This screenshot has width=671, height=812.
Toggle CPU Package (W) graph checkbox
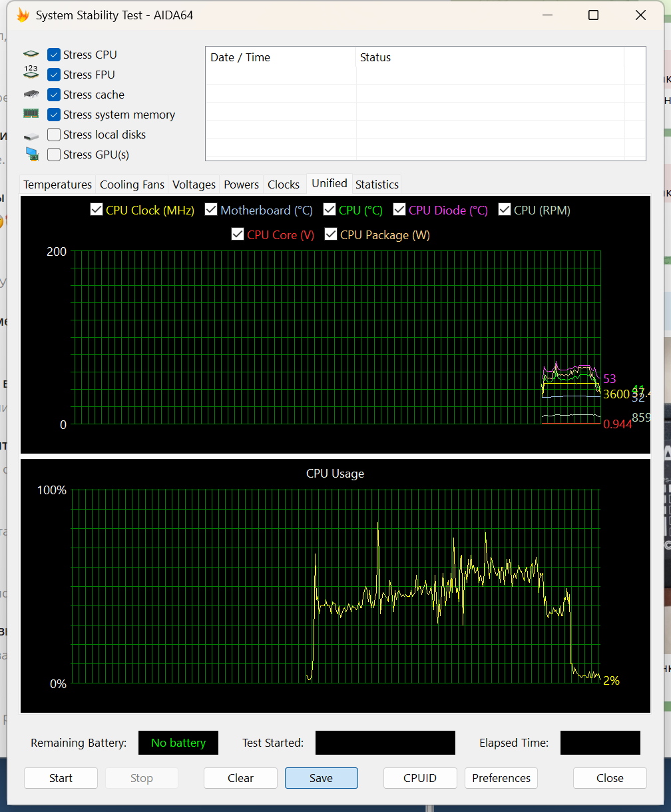pyautogui.click(x=331, y=234)
